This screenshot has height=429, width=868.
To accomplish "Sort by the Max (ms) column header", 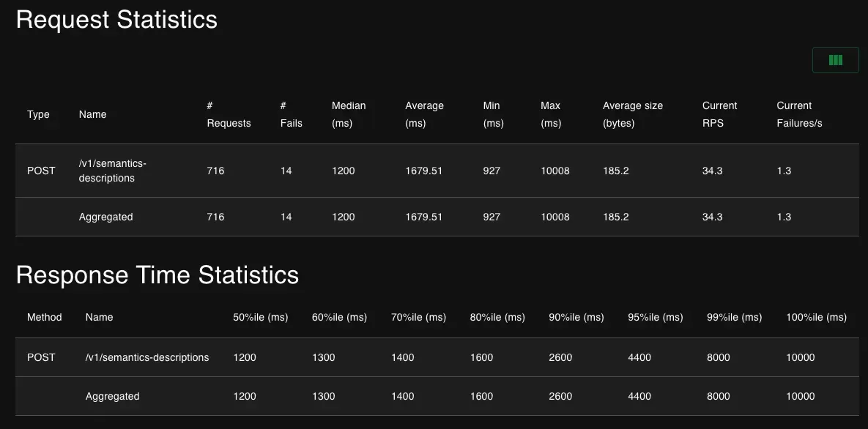I will coord(551,114).
